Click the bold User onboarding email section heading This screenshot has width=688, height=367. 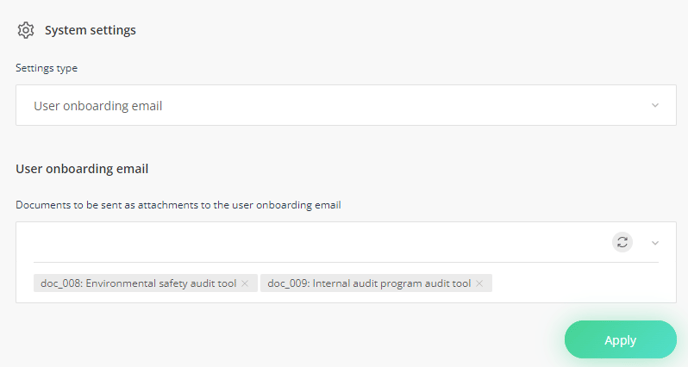[82, 169]
